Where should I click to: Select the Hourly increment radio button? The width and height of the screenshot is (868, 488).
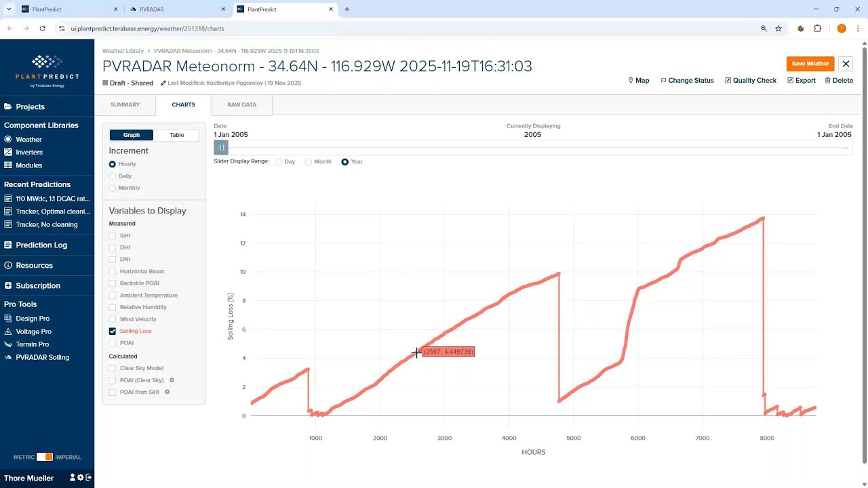[113, 164]
